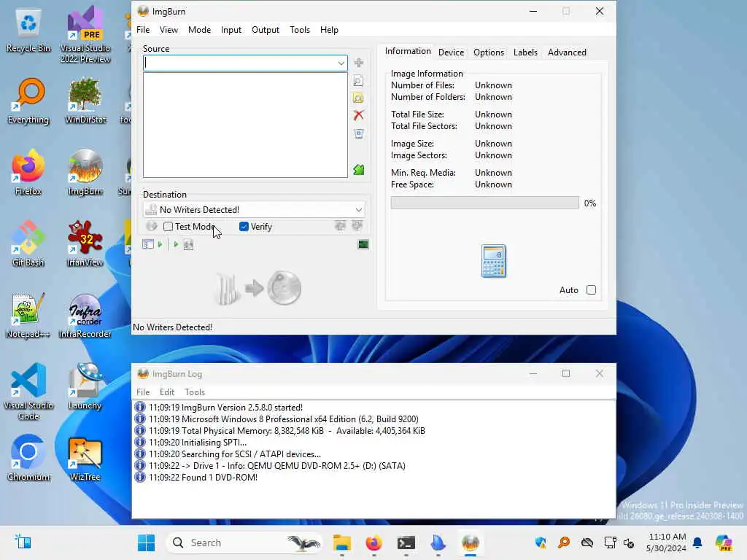The height and width of the screenshot is (560, 747).
Task: Open the Notepad++ desktop icon
Action: (x=28, y=316)
